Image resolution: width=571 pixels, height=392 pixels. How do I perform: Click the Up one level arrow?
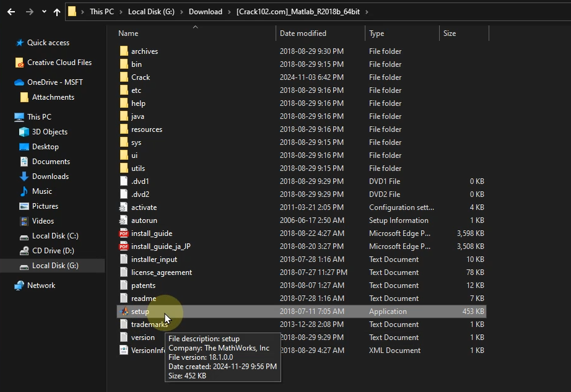click(57, 12)
